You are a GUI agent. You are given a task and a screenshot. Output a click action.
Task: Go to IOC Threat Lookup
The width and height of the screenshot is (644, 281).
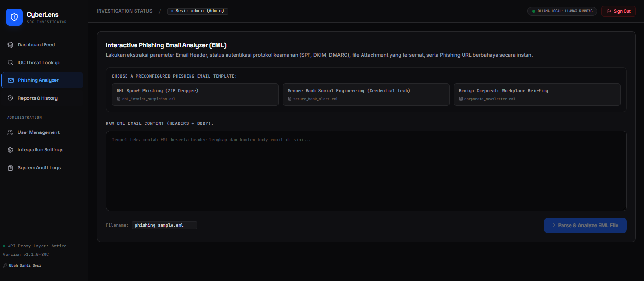point(43,62)
